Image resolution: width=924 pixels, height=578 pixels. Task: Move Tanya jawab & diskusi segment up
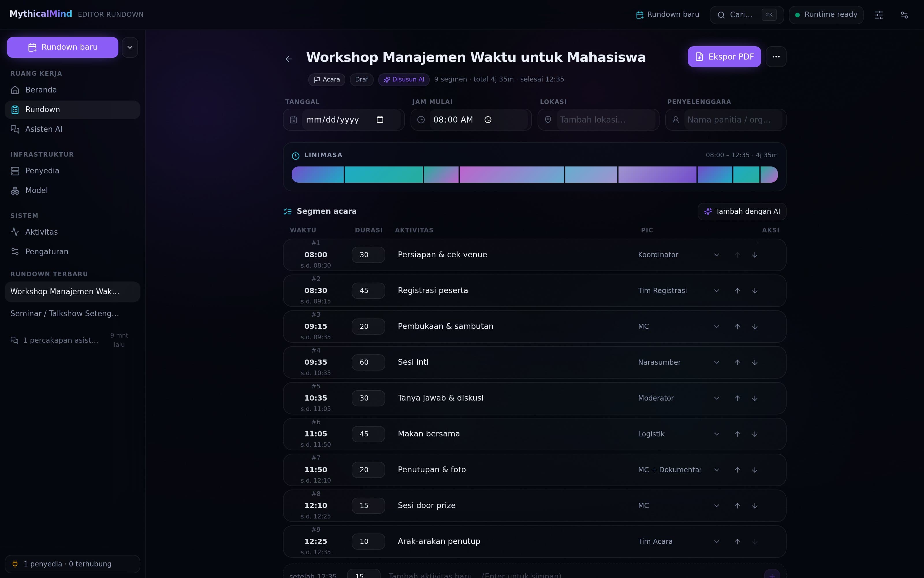(x=737, y=398)
